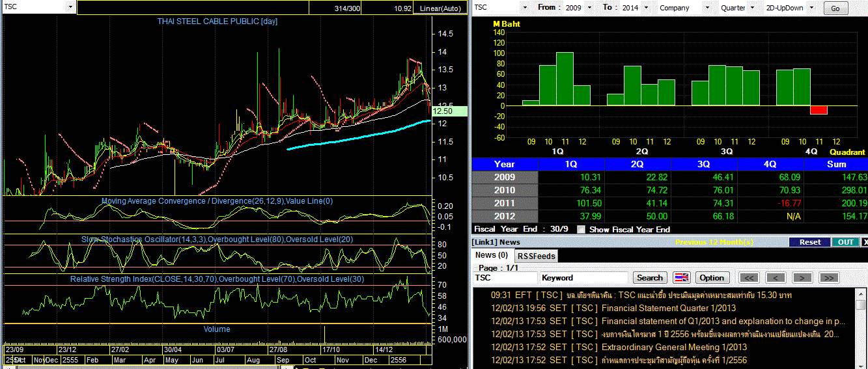Switch to the RSSFeeds tab

[x=537, y=256]
